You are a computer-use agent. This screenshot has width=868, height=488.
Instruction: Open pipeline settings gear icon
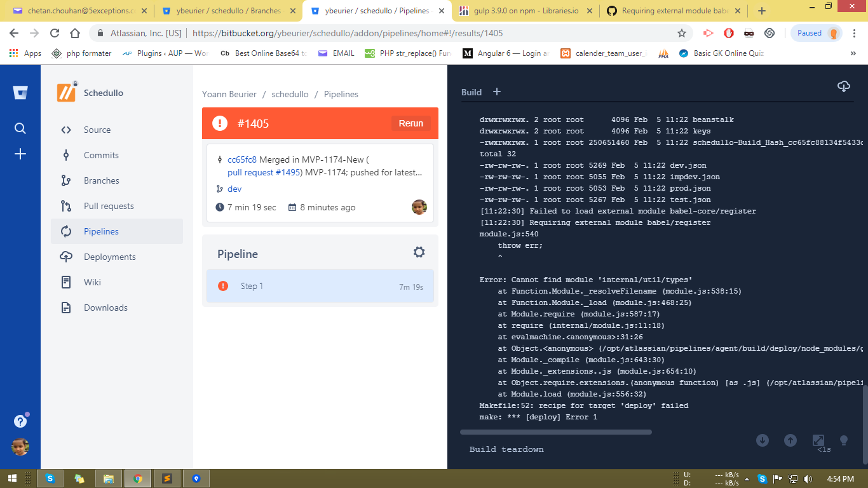[x=419, y=252]
